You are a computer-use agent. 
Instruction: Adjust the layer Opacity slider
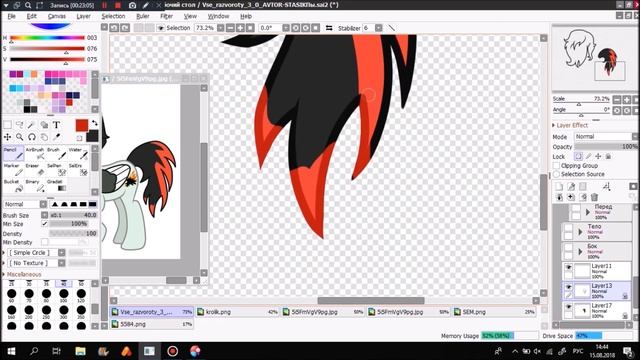606,147
